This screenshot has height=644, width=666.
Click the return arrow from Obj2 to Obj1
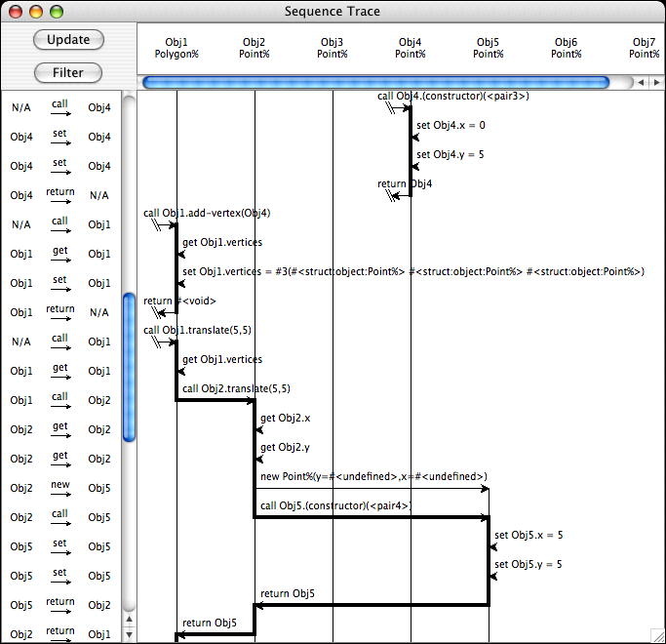coord(60,633)
